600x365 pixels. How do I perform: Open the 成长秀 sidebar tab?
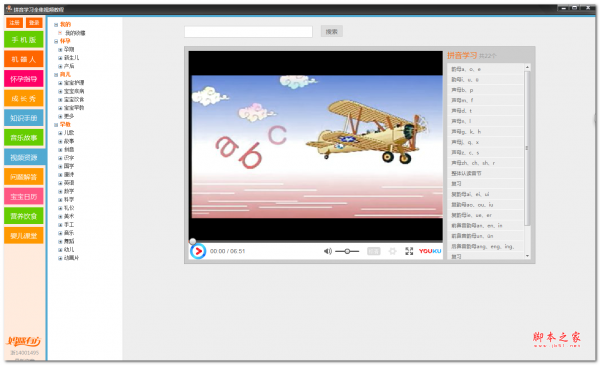click(24, 99)
